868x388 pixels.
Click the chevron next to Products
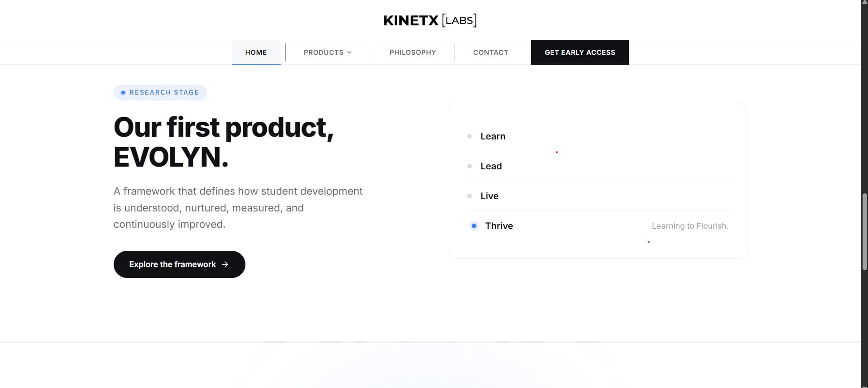point(349,53)
